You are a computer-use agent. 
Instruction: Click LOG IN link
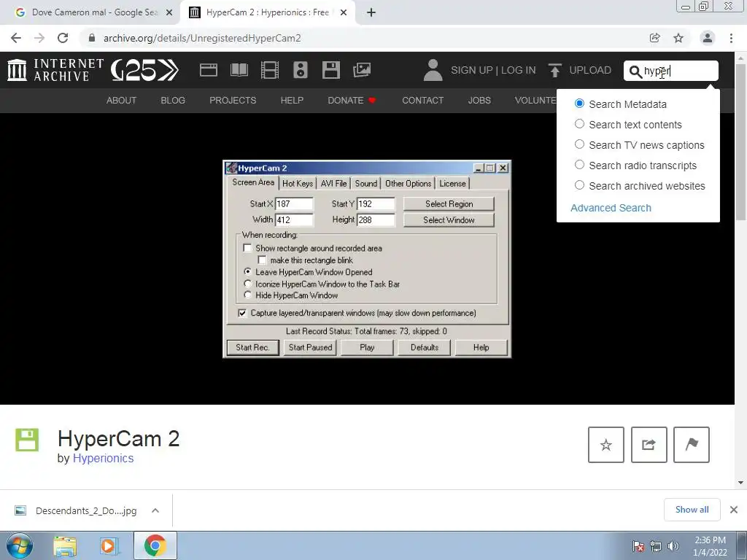pyautogui.click(x=519, y=71)
